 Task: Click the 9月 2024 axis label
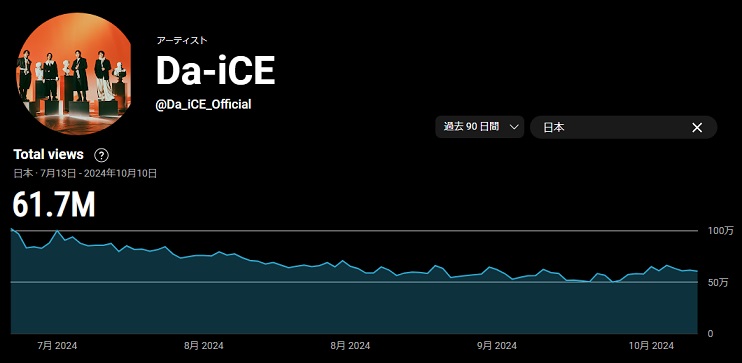[x=497, y=345]
